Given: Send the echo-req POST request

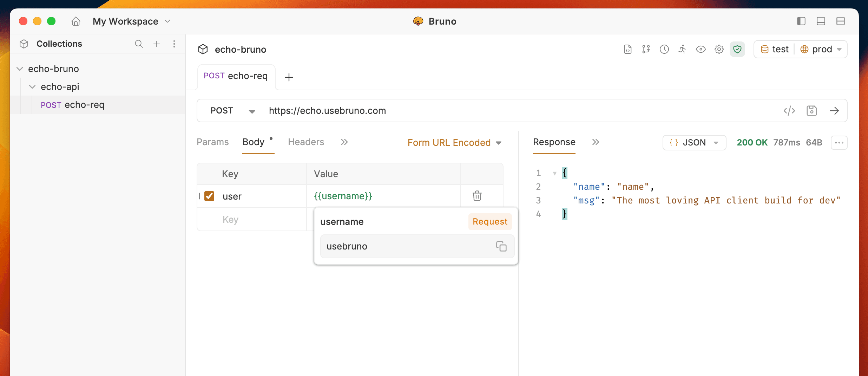Looking at the screenshot, I should click(835, 111).
